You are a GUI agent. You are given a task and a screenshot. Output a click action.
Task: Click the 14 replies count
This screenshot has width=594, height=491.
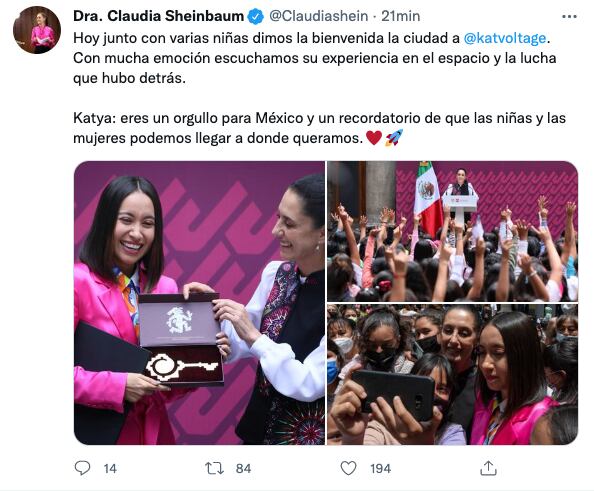(x=110, y=469)
